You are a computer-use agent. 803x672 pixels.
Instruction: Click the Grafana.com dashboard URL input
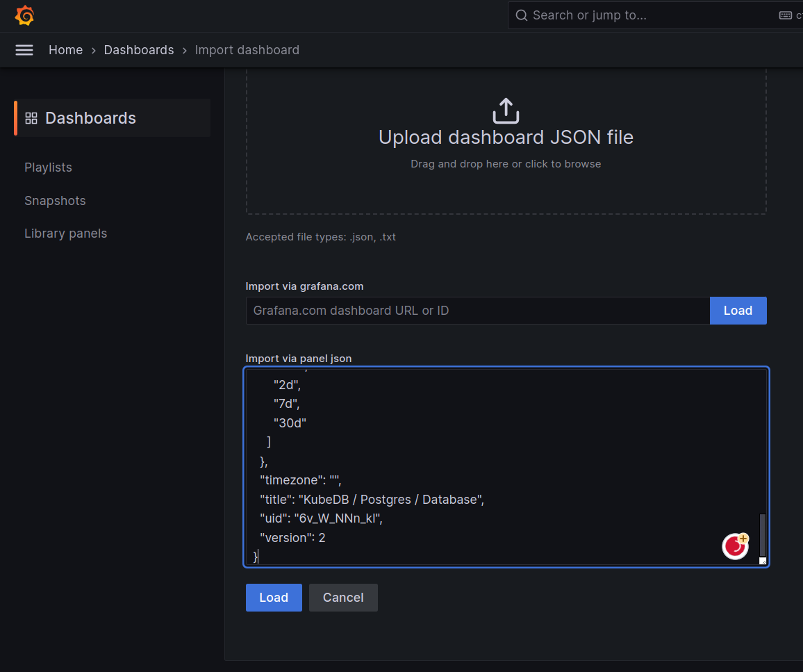click(x=477, y=311)
